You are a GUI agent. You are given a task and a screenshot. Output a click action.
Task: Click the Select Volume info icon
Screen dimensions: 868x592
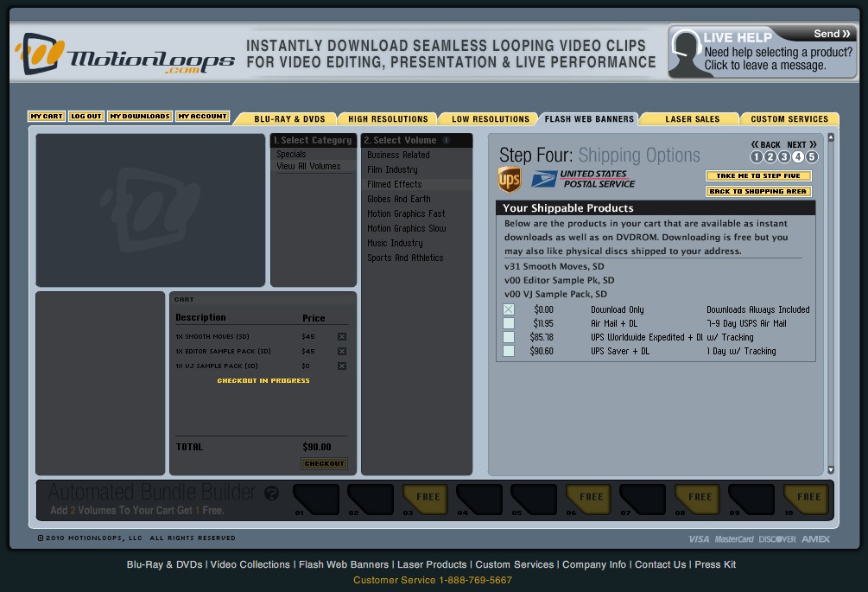(x=447, y=140)
